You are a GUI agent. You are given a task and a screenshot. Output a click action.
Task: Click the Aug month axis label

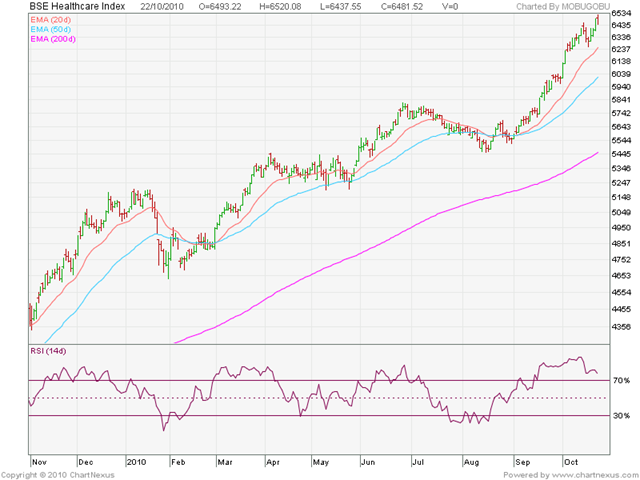471,462
